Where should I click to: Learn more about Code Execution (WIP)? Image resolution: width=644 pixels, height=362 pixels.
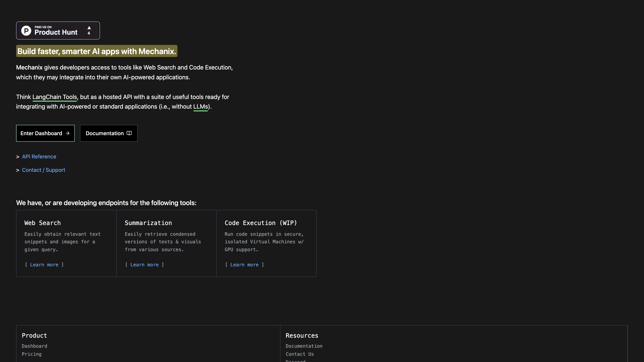click(244, 265)
